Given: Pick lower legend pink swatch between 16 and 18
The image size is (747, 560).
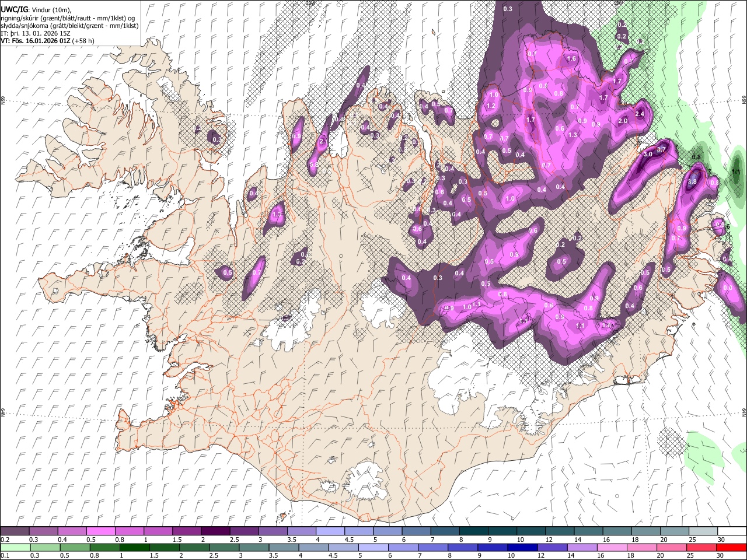Looking at the screenshot, I should coord(612,548).
